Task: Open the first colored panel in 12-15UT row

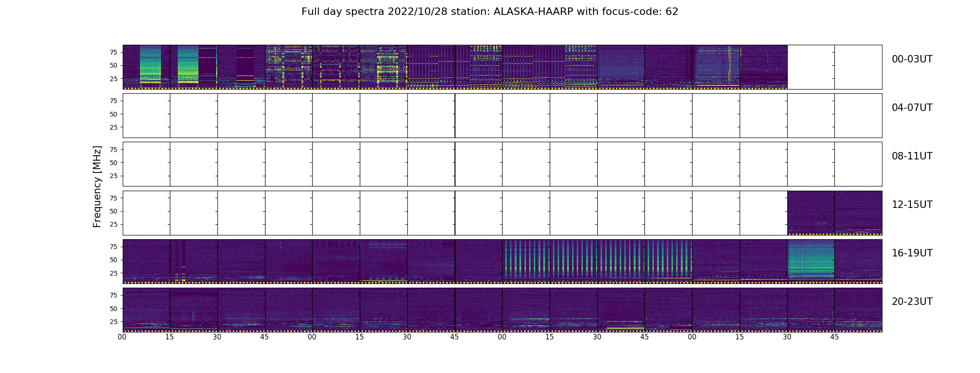Action: click(x=811, y=213)
